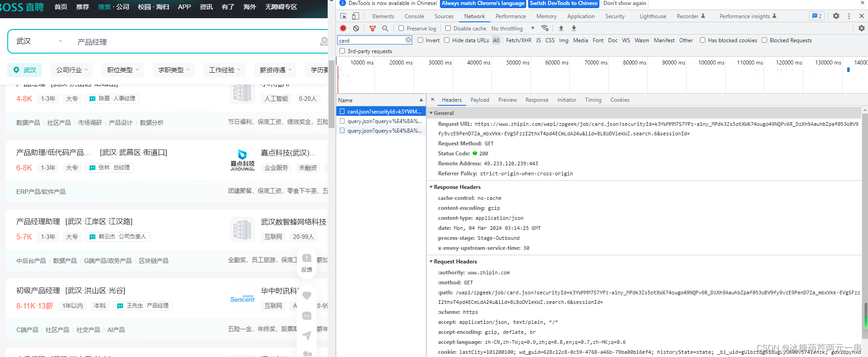Viewport: 868px width, 357px height.
Task: Click Always match Chrome's language button
Action: point(483,4)
